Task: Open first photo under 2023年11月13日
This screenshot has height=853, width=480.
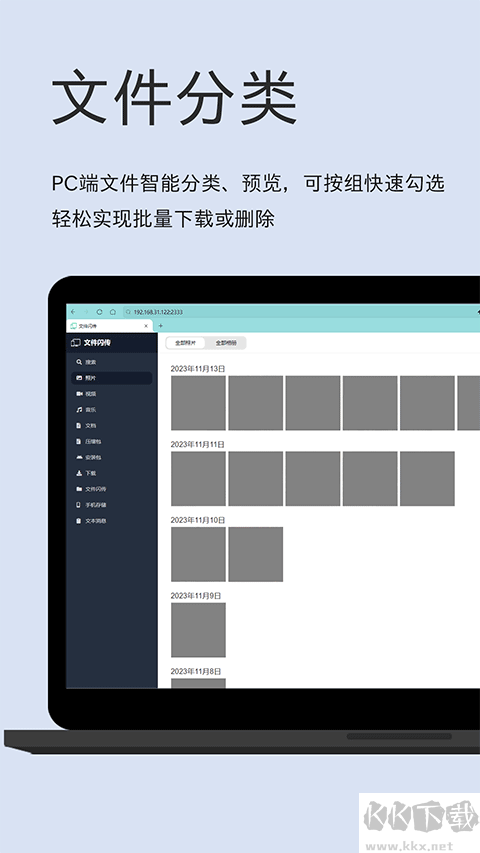Action: click(198, 403)
